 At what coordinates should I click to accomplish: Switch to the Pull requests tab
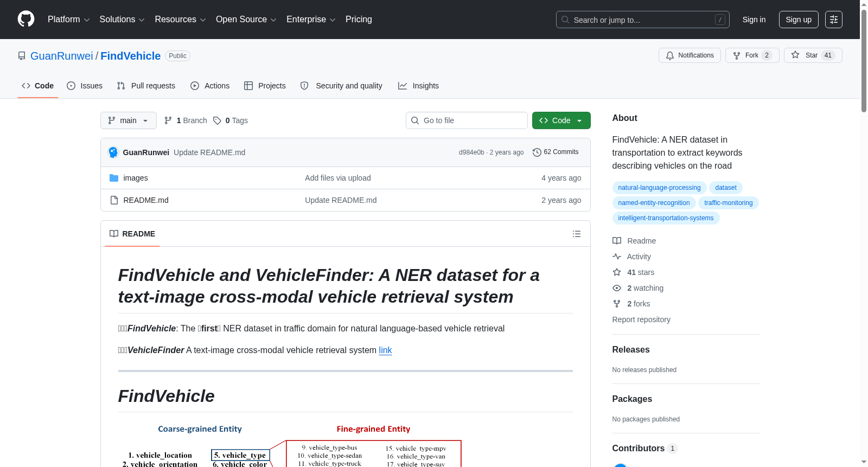[x=146, y=86]
